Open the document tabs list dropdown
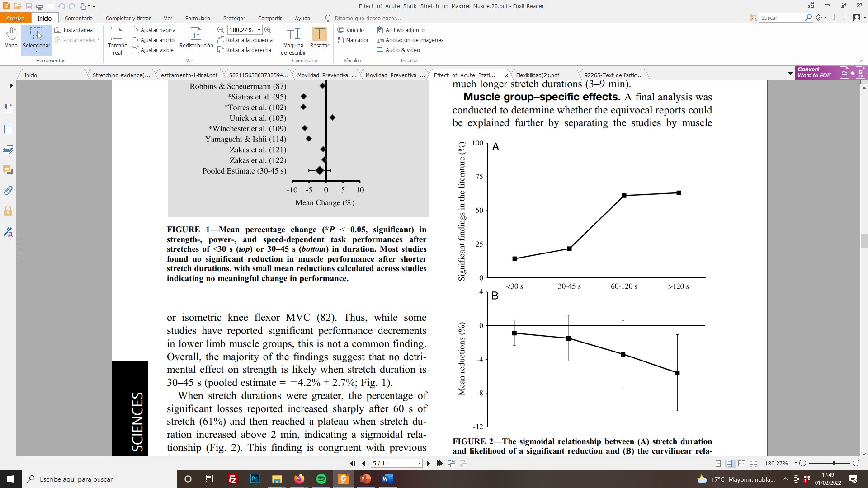The image size is (868, 488). [x=790, y=73]
